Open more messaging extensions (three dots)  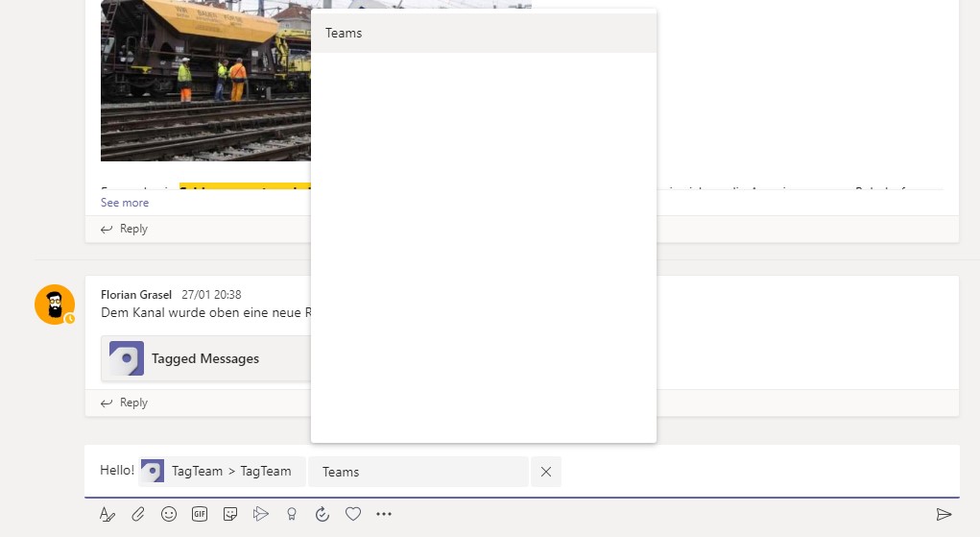coord(384,514)
